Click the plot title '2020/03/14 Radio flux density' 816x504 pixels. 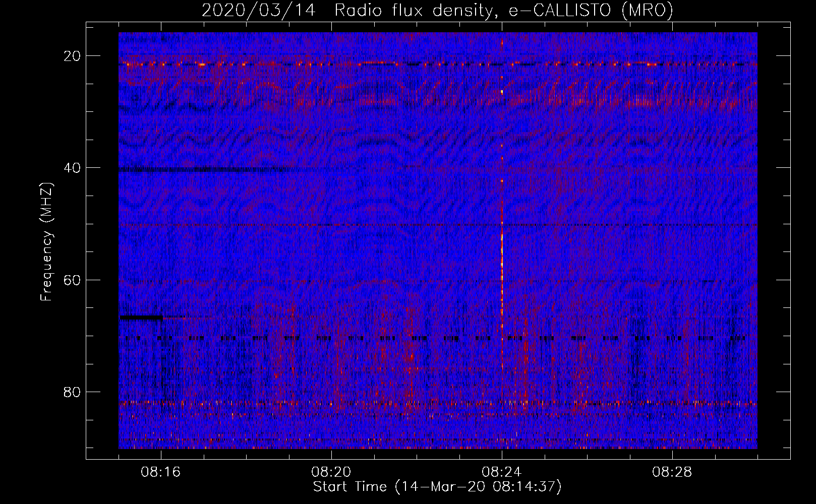(x=347, y=10)
